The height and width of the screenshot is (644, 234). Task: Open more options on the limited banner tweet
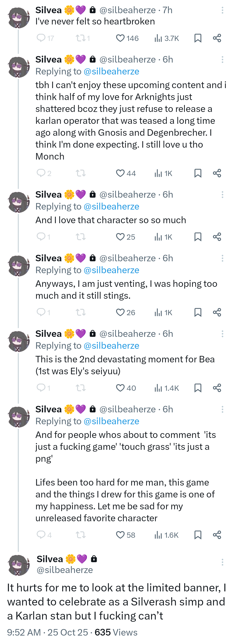[222, 562]
